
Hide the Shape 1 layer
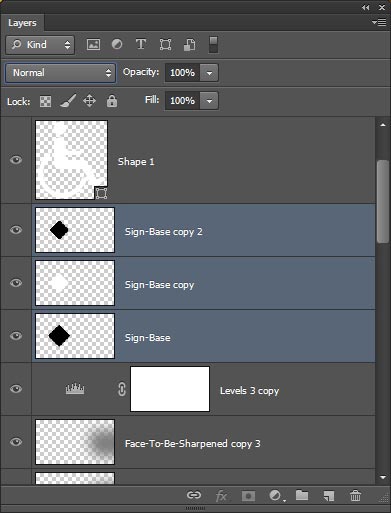pyautogui.click(x=16, y=160)
